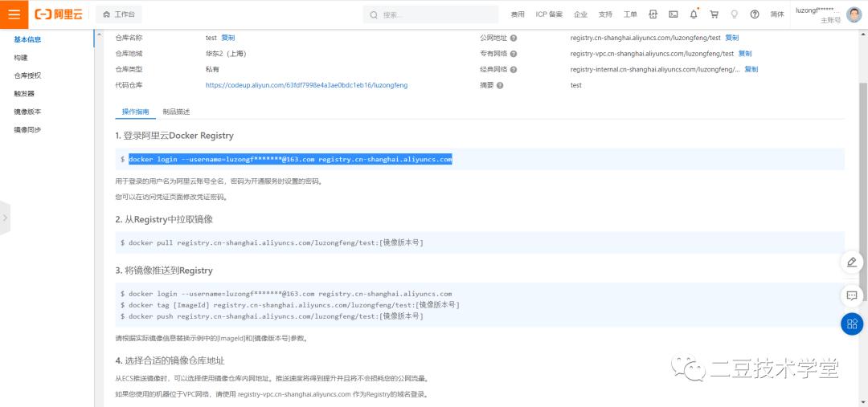868x407 pixels.
Task: Click the luzongf****** account name
Action: tap(817, 10)
